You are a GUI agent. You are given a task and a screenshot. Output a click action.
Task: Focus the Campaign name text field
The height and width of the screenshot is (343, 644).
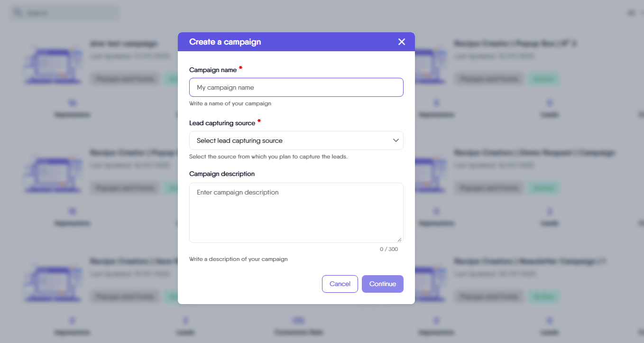(x=296, y=87)
